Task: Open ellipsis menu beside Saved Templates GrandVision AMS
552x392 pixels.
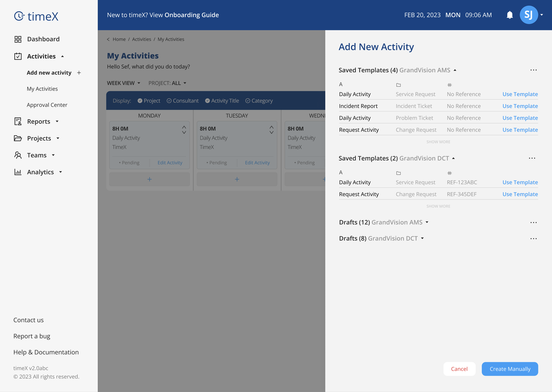Action: point(533,70)
